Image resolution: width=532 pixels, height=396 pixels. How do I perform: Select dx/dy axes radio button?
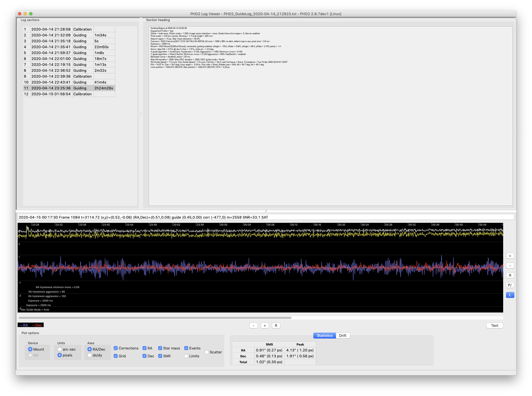point(90,355)
